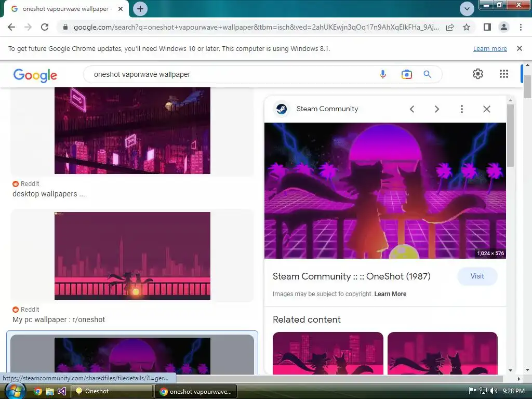Close the image preview panel

(486, 109)
